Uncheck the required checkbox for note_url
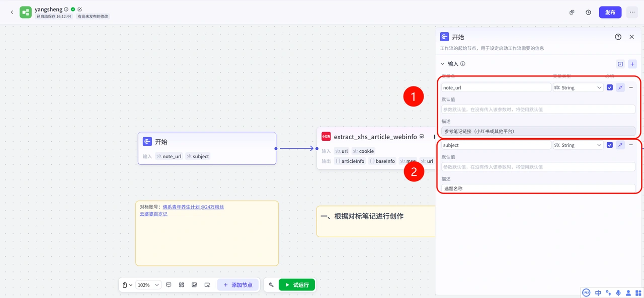The height and width of the screenshot is (298, 644). [610, 87]
